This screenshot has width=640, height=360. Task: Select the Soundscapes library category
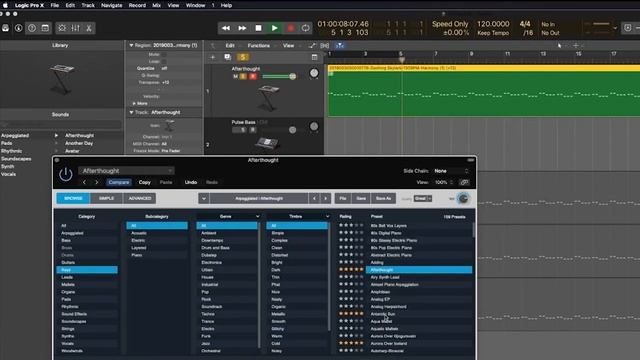pyautogui.click(x=16, y=159)
